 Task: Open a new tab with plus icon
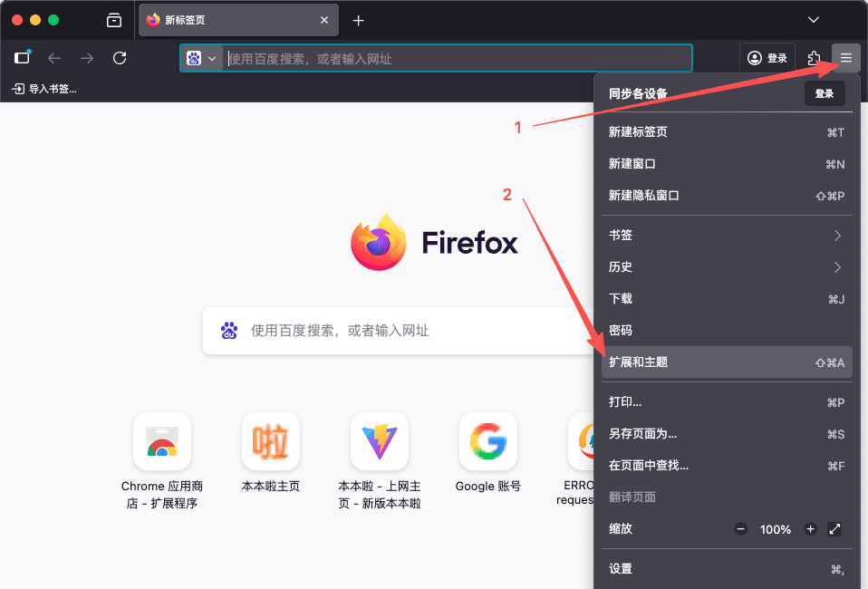[359, 20]
